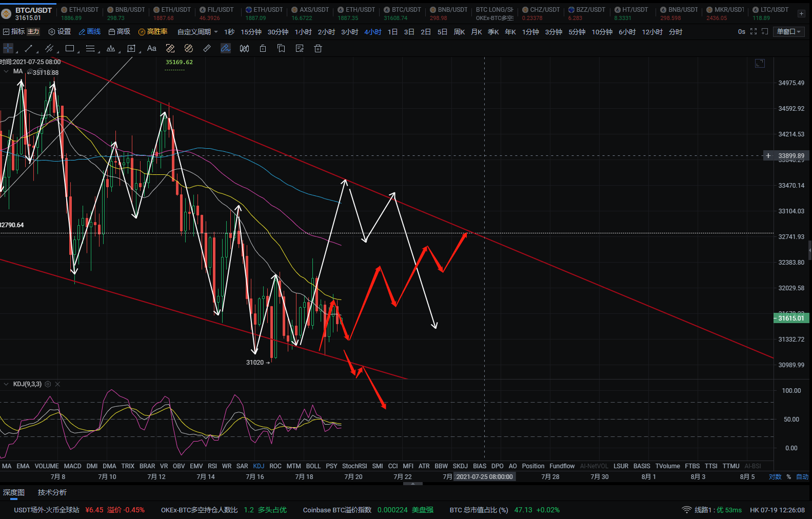The width and height of the screenshot is (812, 519).
Task: Click the copy drawings icon
Action: click(281, 48)
